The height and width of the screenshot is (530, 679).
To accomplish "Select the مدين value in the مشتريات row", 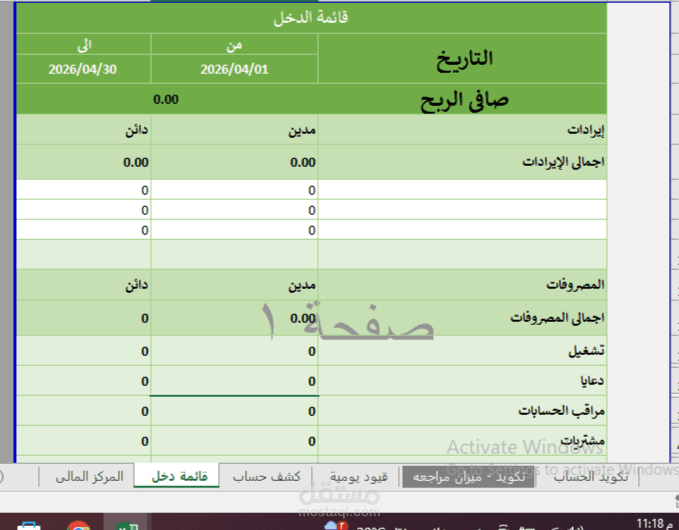I will point(234,440).
